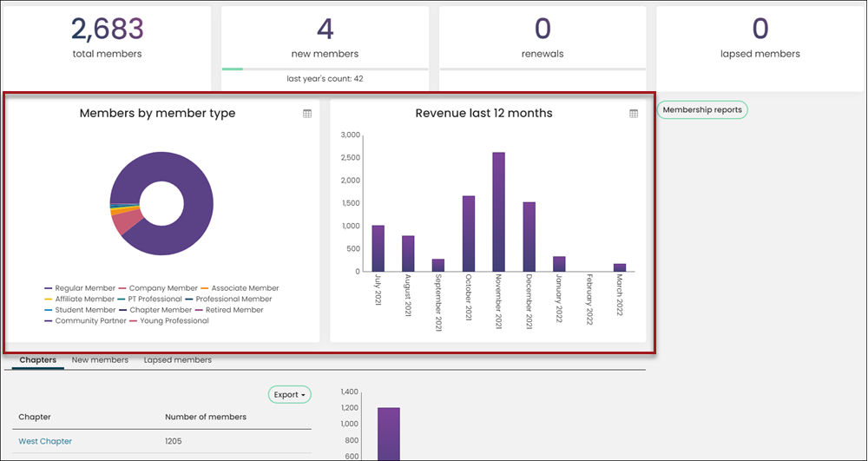
Task: Open table view for Revenue last 12 months
Action: pos(634,114)
